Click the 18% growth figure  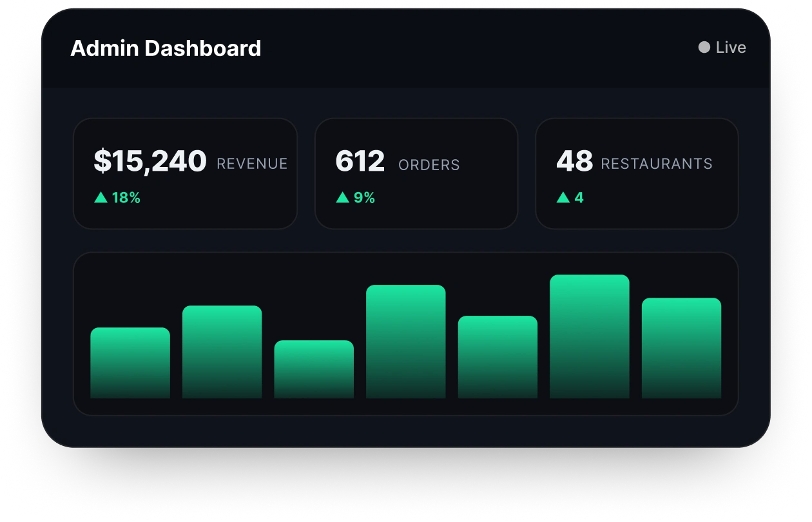pos(126,197)
